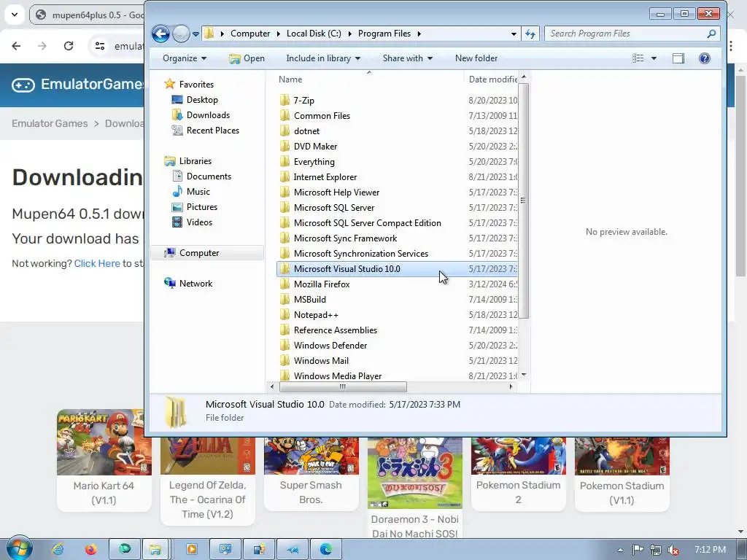Open the Edge browser taskbar icon

point(326,550)
